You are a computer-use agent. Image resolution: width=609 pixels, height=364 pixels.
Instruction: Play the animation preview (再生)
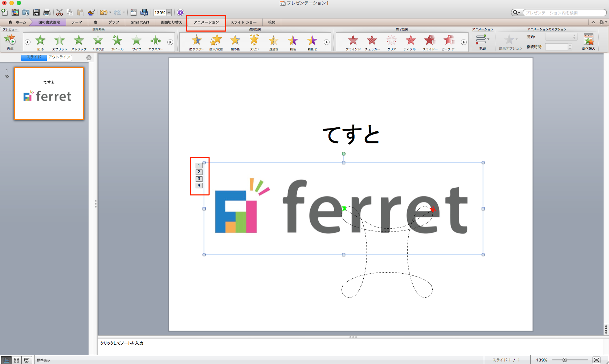10,41
